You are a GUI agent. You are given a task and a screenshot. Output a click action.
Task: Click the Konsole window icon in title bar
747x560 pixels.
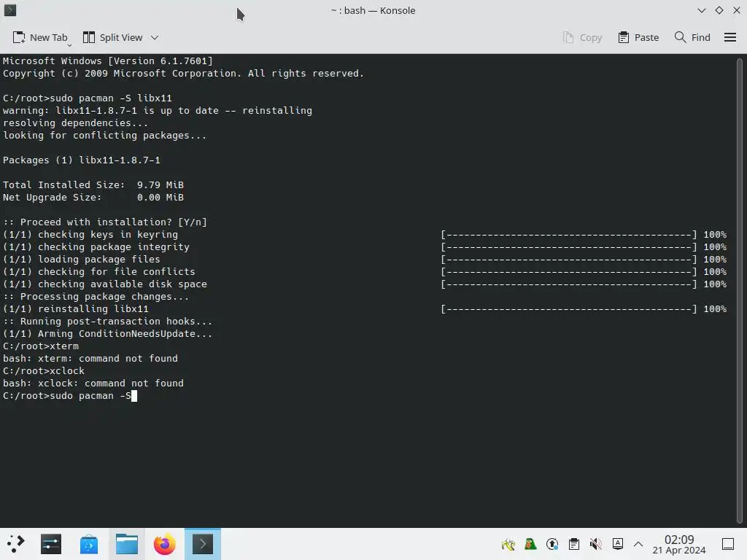pyautogui.click(x=10, y=10)
